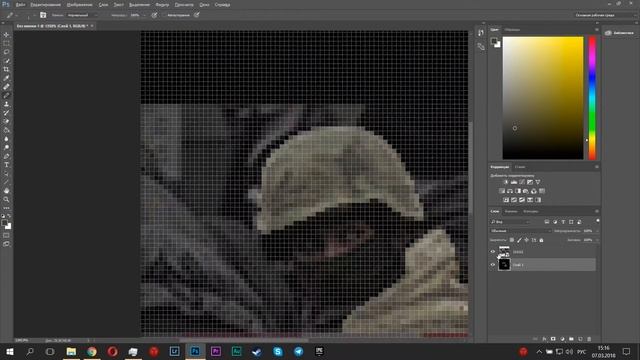Screen dimensions: 640x360
Task: Add a Brightness/Contrast adjustment
Action: pyautogui.click(x=506, y=182)
